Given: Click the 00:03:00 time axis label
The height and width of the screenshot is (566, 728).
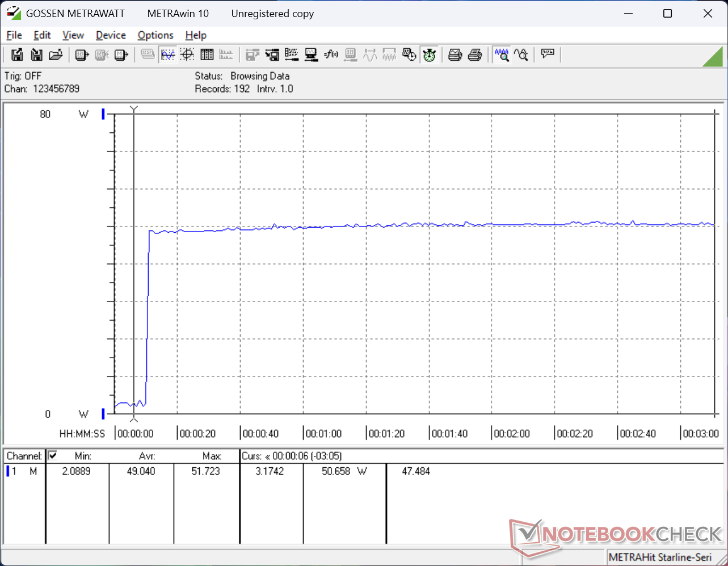Looking at the screenshot, I should [x=701, y=433].
